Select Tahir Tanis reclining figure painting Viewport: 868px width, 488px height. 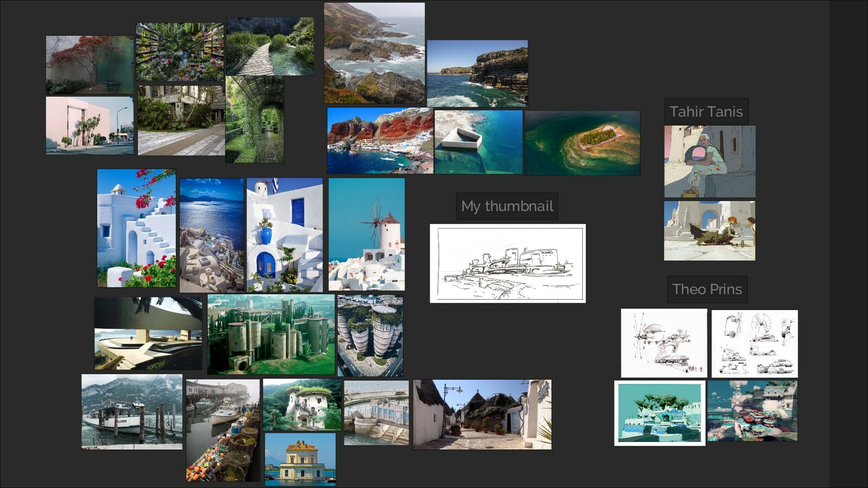[x=710, y=231]
